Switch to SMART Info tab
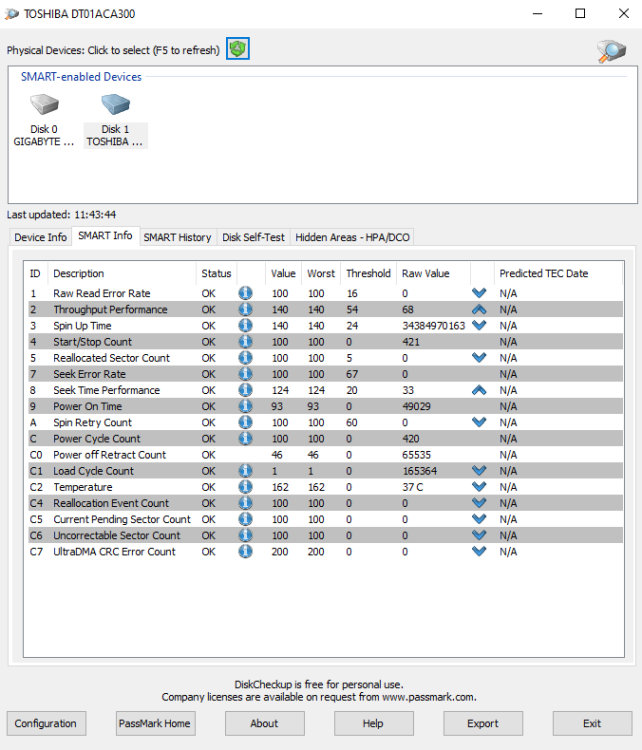The height and width of the screenshot is (750, 642). (105, 236)
